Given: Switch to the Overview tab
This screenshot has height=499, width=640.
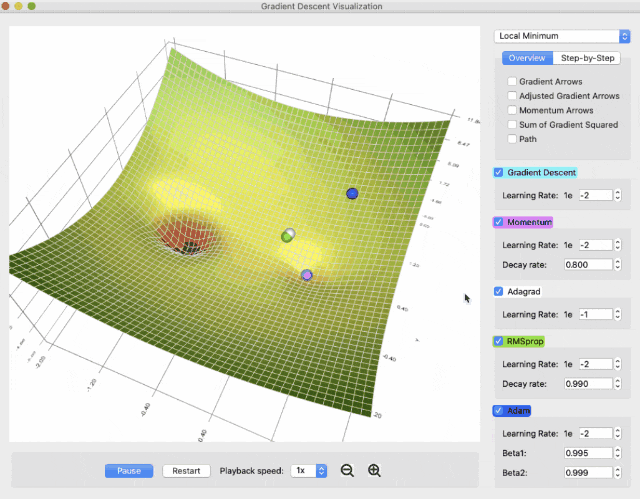Looking at the screenshot, I should point(527,58).
